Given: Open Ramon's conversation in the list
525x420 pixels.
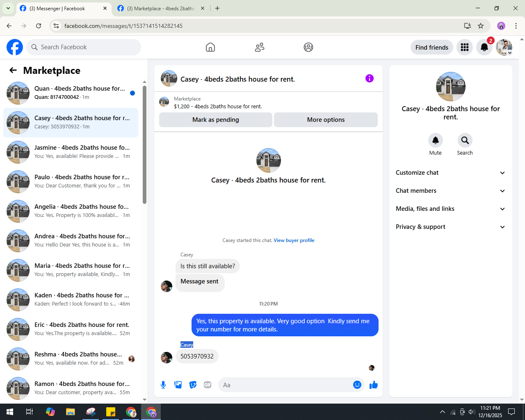Looking at the screenshot, I should [x=71, y=388].
